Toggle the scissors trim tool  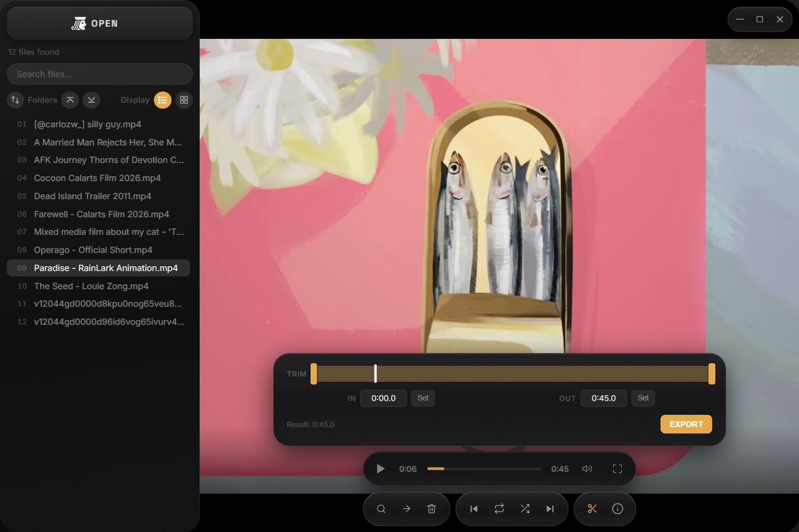point(592,509)
